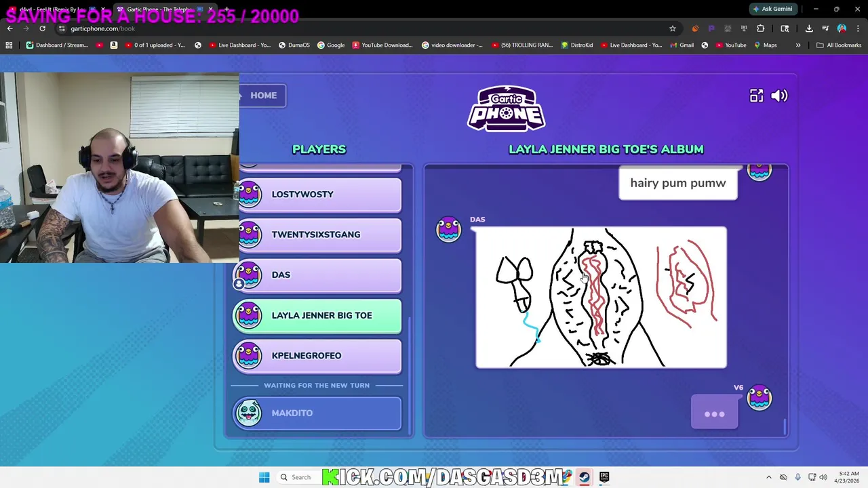The image size is (868, 488).
Task: Open Google bookmark
Action: (331, 45)
